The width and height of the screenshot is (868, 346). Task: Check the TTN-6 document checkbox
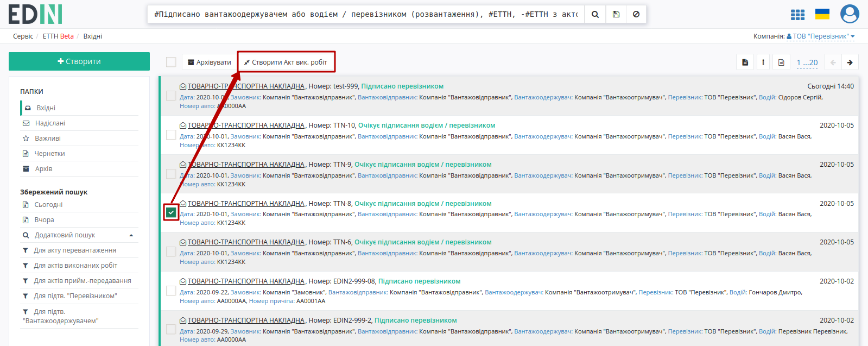pos(171,251)
